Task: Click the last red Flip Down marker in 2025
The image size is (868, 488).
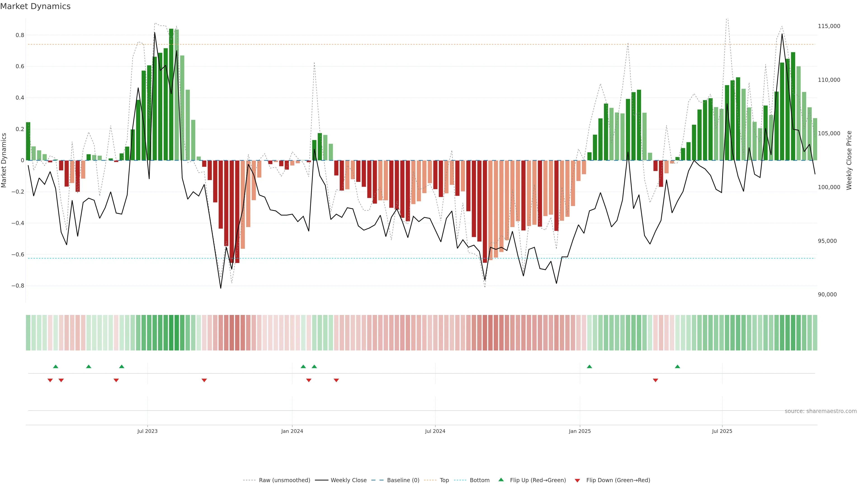Action: (x=655, y=380)
